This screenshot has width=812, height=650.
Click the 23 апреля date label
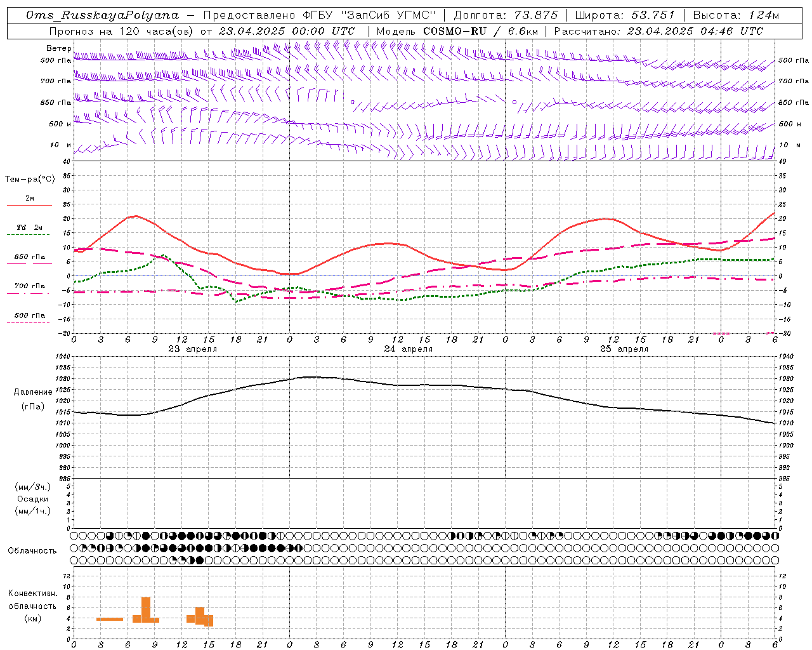pos(192,349)
